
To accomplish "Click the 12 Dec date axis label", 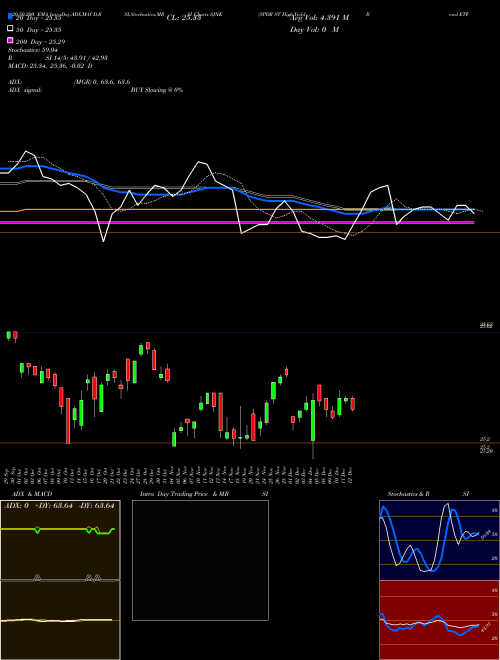I will coord(350,475).
